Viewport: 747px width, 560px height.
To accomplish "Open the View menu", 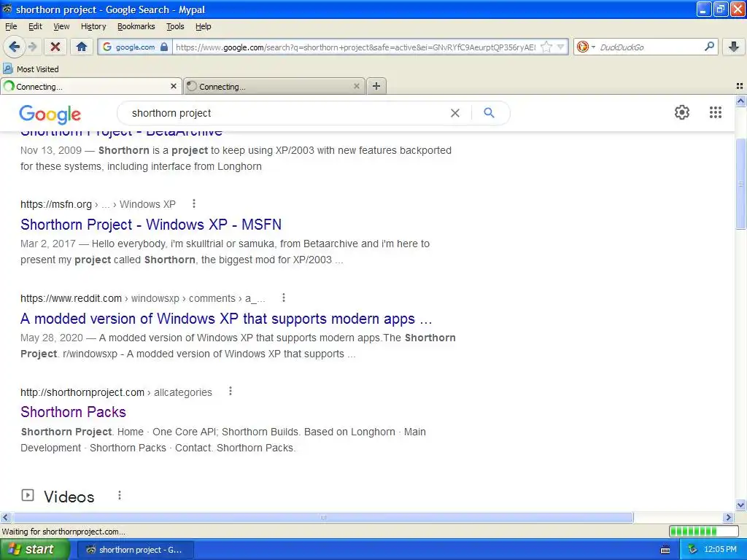I will (x=61, y=26).
